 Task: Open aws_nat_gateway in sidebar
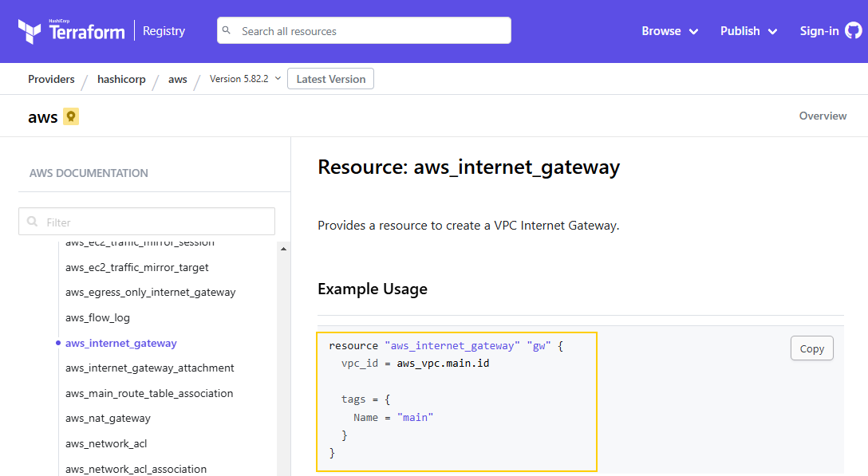(108, 419)
